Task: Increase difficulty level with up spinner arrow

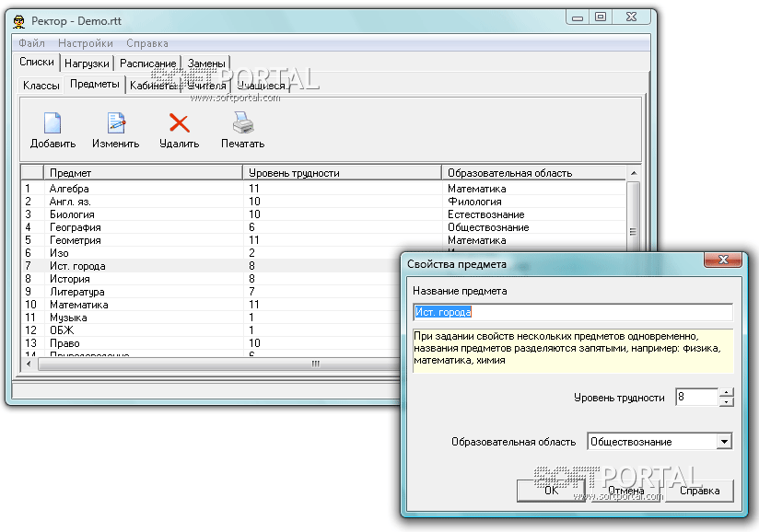Action: 726,392
